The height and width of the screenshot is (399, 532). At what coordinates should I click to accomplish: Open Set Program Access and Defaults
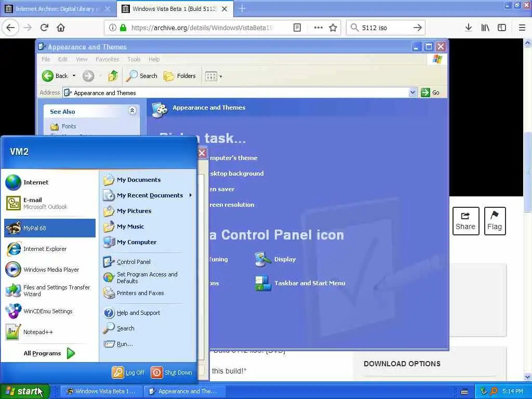[x=148, y=277]
